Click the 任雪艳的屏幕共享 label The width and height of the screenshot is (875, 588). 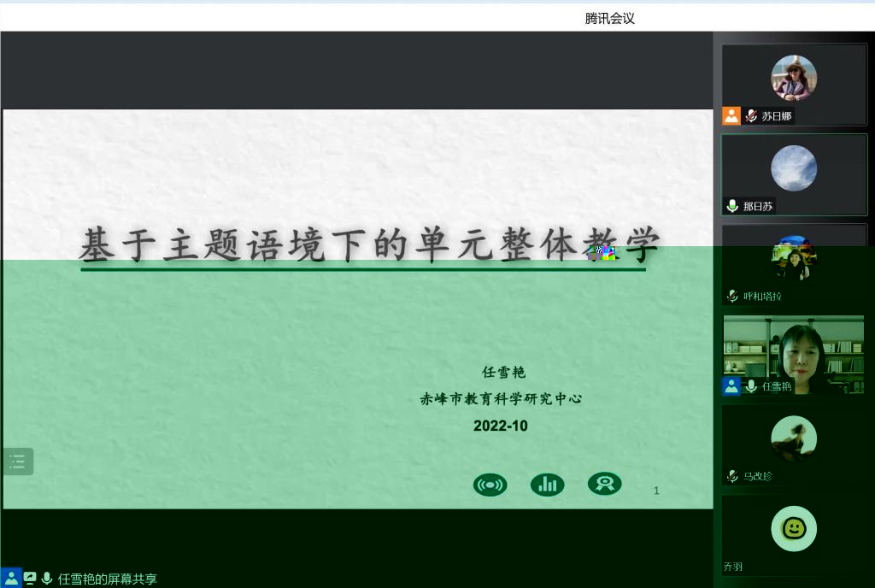pyautogui.click(x=107, y=579)
